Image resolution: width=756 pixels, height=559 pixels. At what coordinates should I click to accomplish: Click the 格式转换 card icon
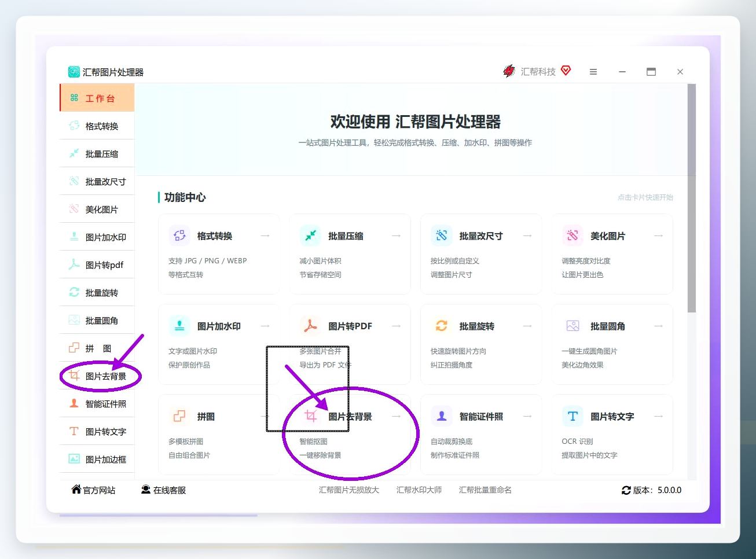point(179,236)
